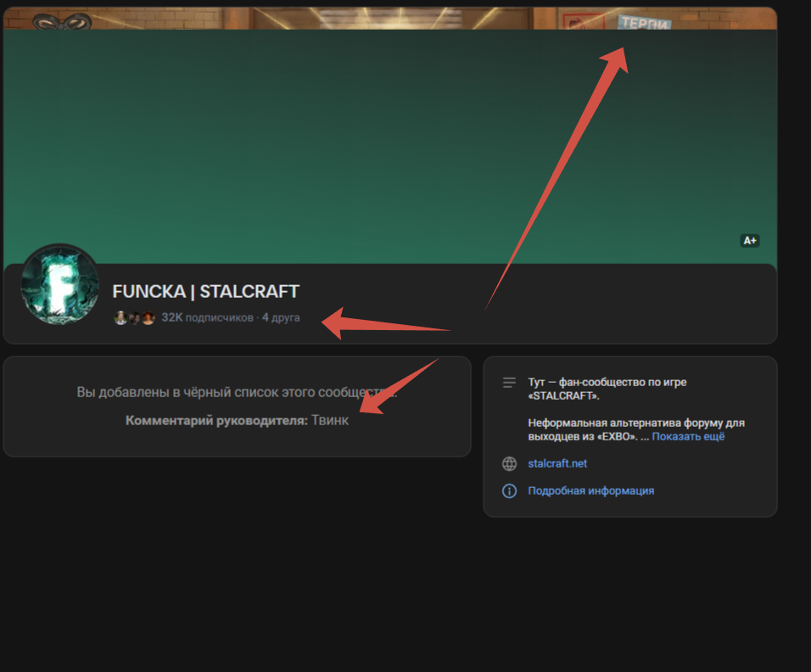Click the 32K подписчиков subscriber count

click(207, 317)
